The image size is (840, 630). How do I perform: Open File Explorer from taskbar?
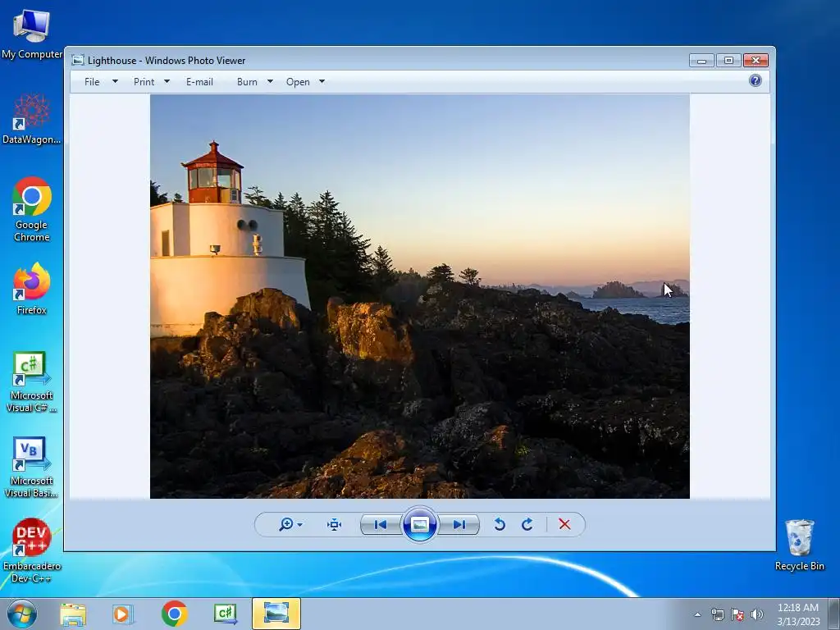pos(73,614)
